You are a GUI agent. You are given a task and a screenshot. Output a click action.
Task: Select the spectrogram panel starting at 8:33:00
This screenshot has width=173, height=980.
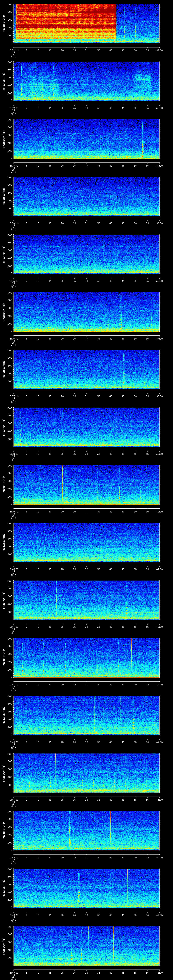[x=87, y=139]
